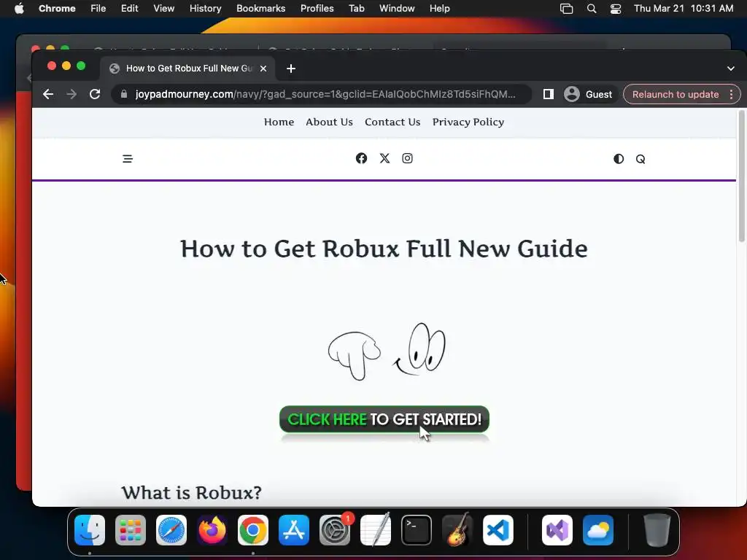Viewport: 747px width, 560px height.
Task: Open the History menu
Action: (205, 9)
